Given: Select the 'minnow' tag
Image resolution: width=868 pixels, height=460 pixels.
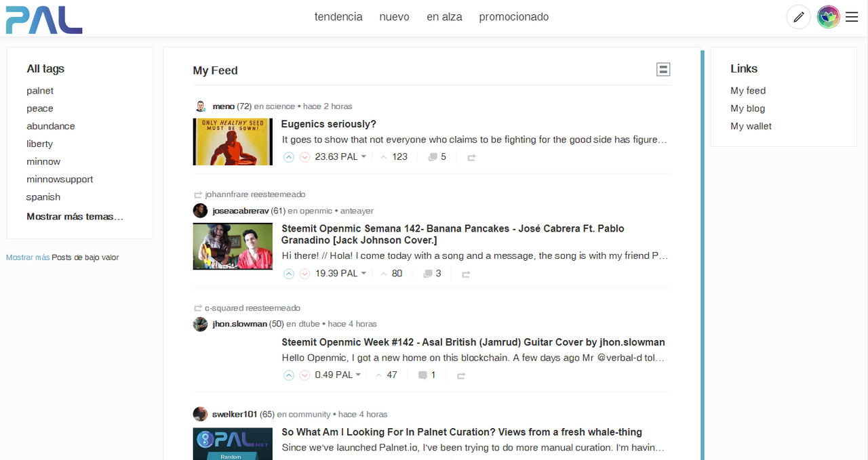Looking at the screenshot, I should point(43,161).
